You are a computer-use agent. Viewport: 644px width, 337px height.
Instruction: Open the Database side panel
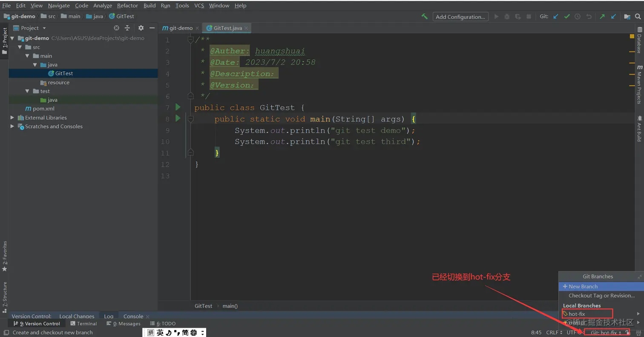(x=639, y=40)
